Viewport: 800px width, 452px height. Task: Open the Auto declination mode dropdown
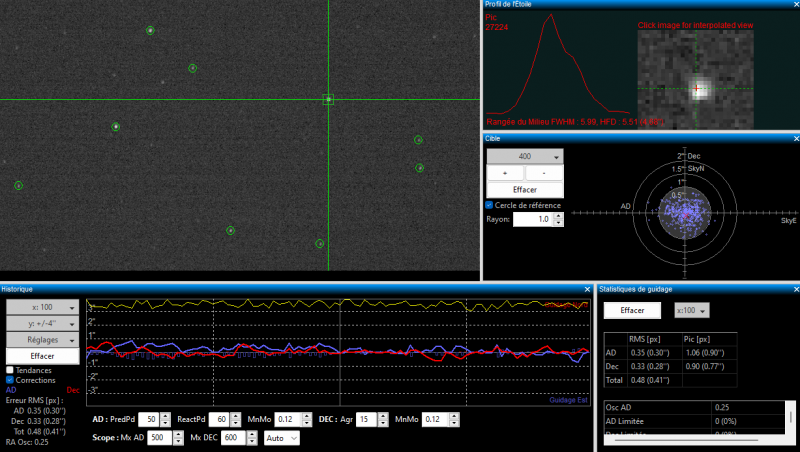282,438
